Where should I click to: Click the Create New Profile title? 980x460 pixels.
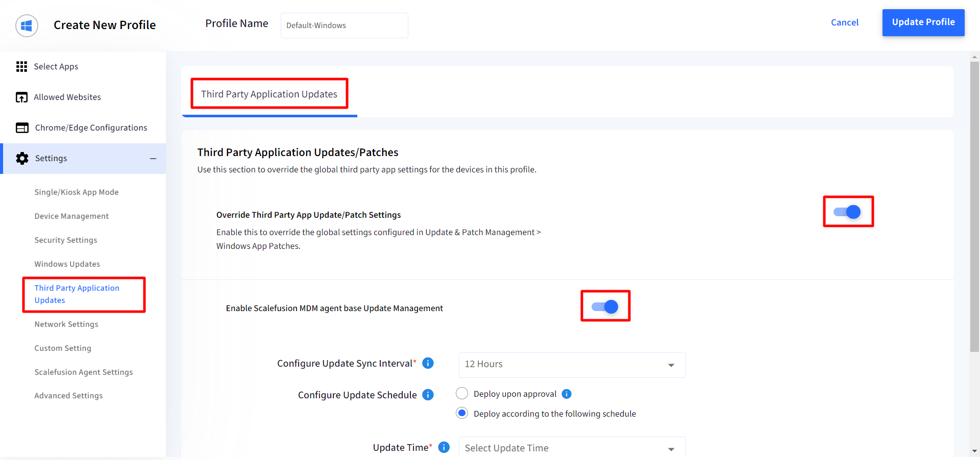[x=105, y=25]
